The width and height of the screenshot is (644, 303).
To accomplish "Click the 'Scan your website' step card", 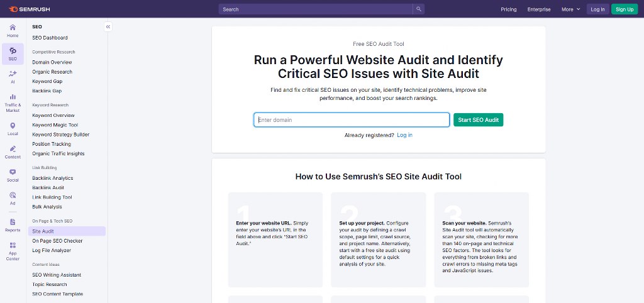I will 481,240.
